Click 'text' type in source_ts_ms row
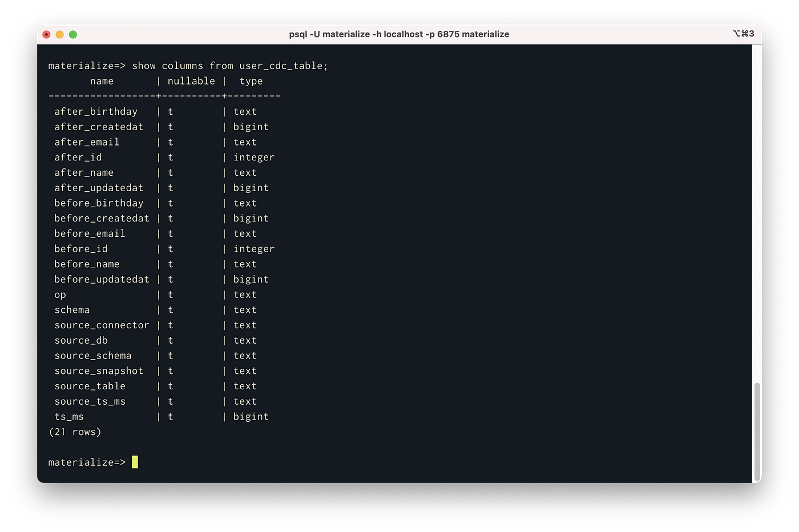 coord(245,402)
